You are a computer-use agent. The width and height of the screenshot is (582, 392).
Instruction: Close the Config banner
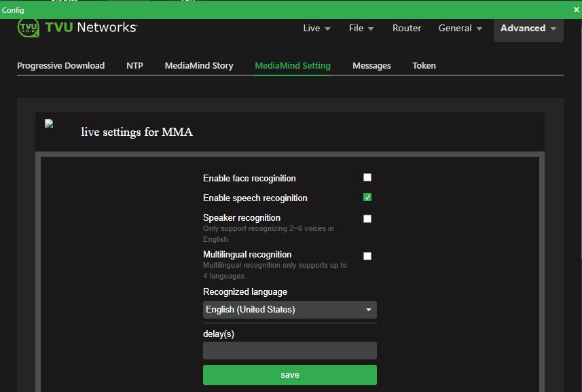tap(575, 9)
